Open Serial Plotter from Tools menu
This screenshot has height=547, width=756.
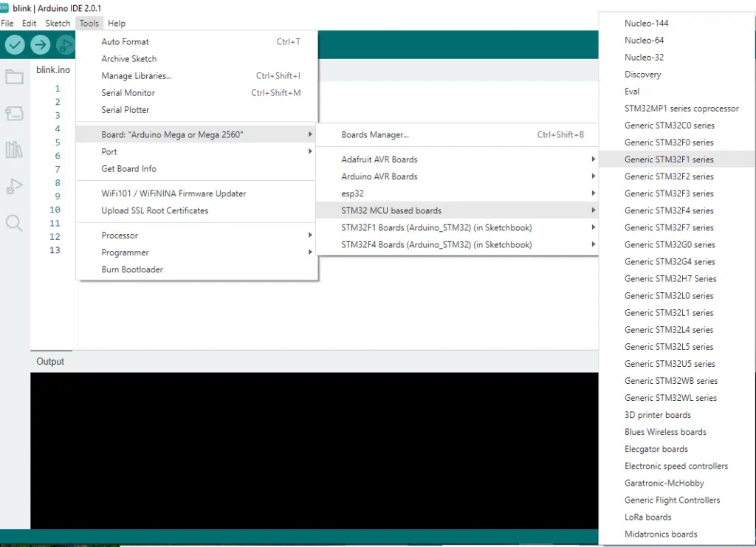tap(196, 110)
